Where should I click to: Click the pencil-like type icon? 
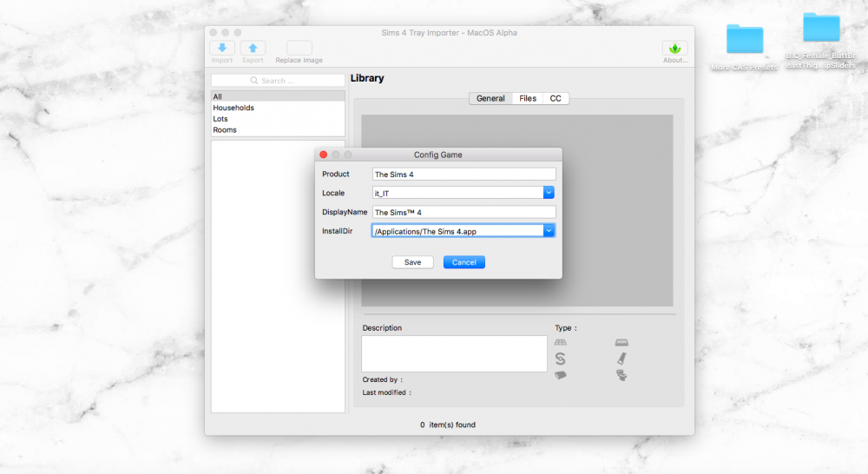[x=621, y=359]
